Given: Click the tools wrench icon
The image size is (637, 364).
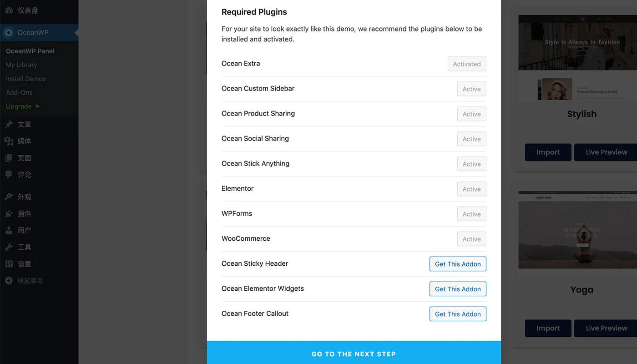Looking at the screenshot, I should coord(9,247).
